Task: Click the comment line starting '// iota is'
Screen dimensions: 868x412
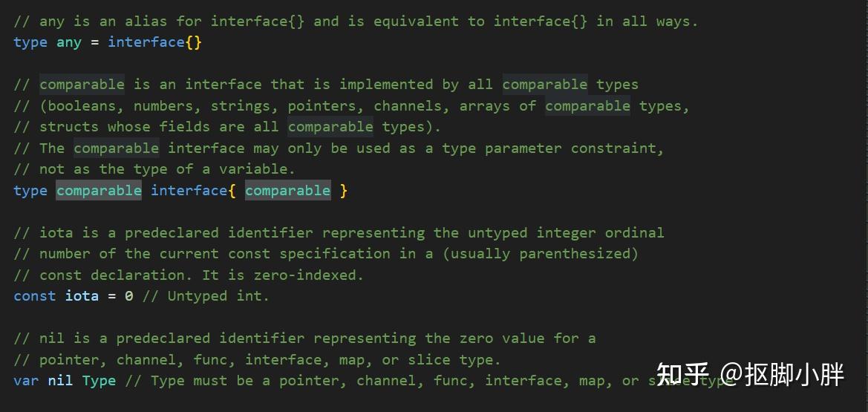Action: click(339, 232)
